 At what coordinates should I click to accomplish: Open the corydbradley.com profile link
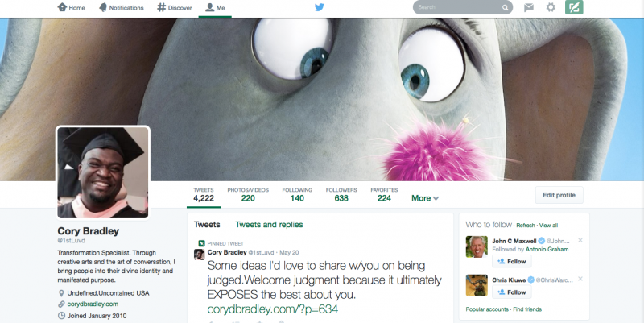93,304
